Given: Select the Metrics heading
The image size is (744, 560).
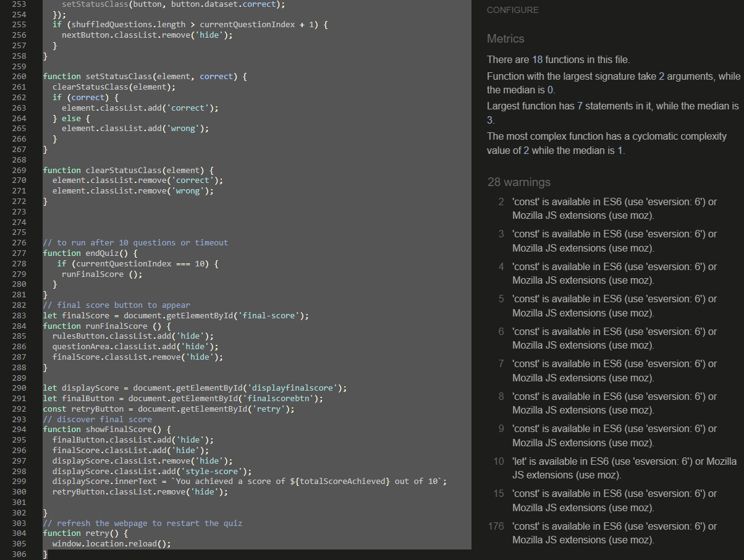Looking at the screenshot, I should tap(505, 38).
